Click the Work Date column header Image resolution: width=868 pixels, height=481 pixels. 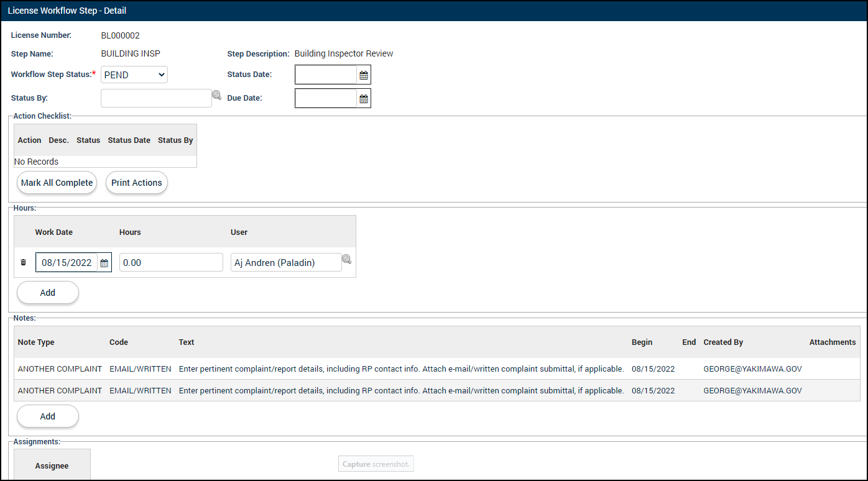pos(54,232)
